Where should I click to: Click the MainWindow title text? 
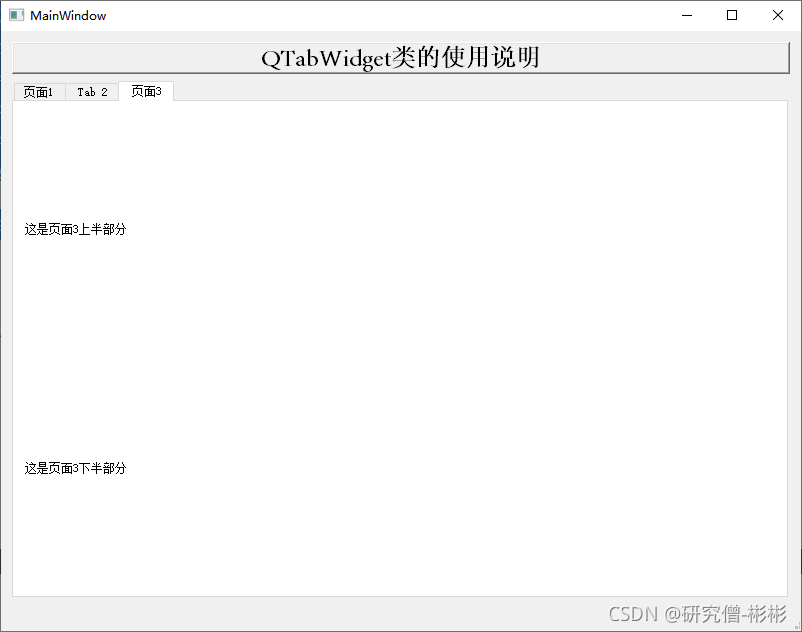click(68, 16)
